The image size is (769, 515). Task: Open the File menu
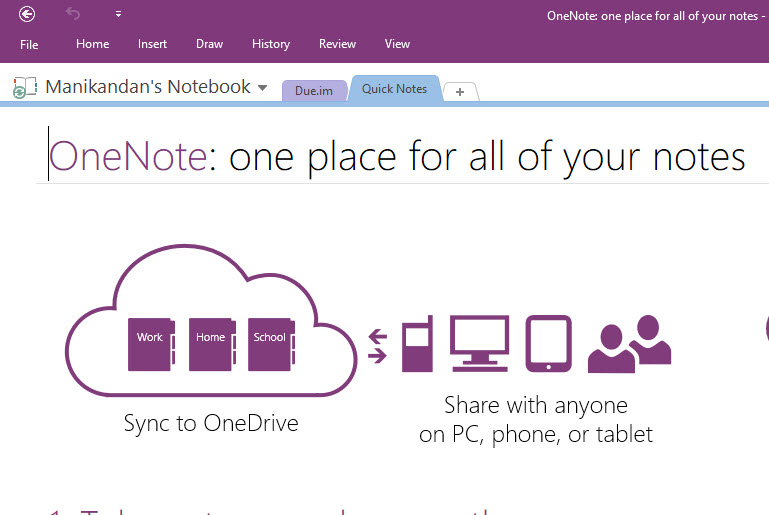29,45
